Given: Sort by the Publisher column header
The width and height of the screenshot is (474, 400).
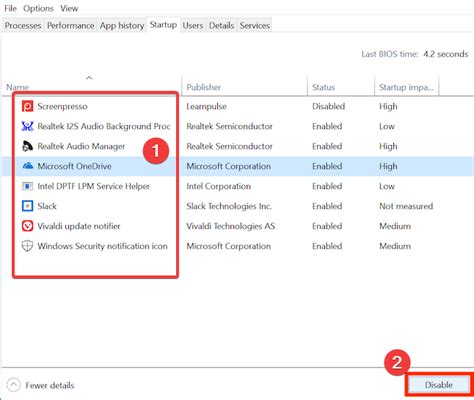Looking at the screenshot, I should point(203,87).
